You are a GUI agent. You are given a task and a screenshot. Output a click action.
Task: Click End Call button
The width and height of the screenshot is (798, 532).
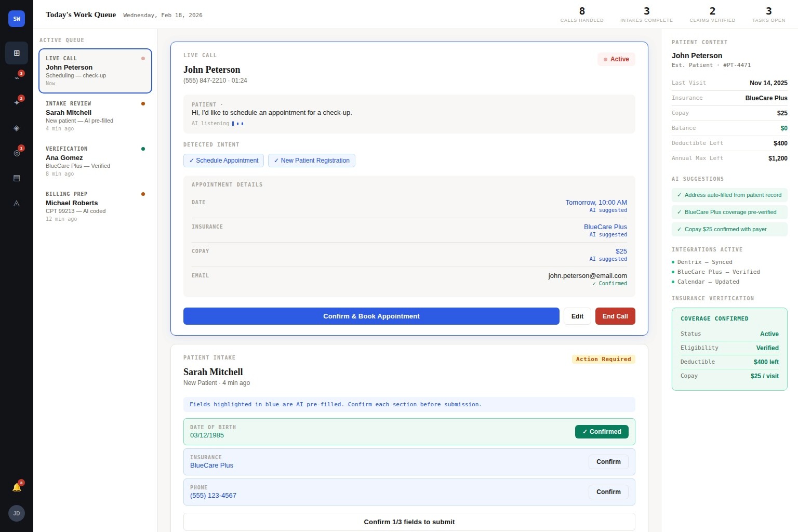point(615,316)
